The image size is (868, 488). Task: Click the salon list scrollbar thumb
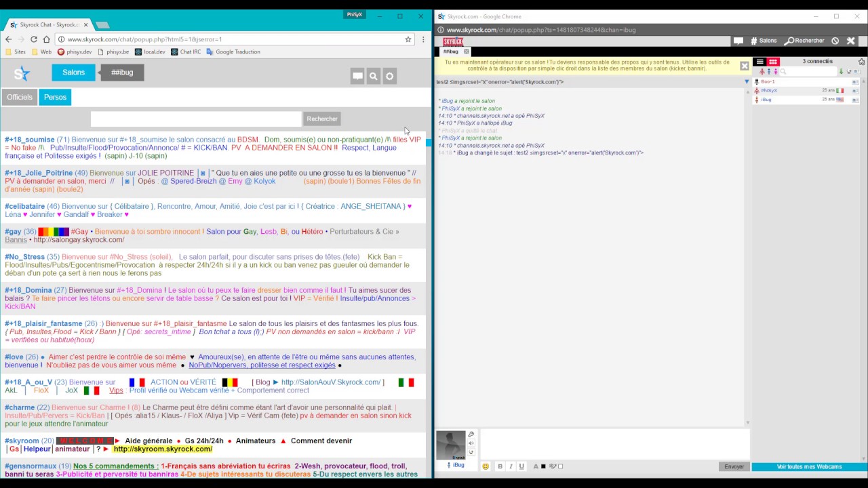[x=429, y=142]
